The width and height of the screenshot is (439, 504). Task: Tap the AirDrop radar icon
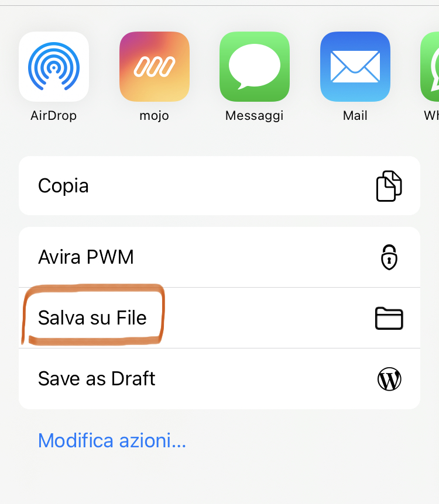54,67
